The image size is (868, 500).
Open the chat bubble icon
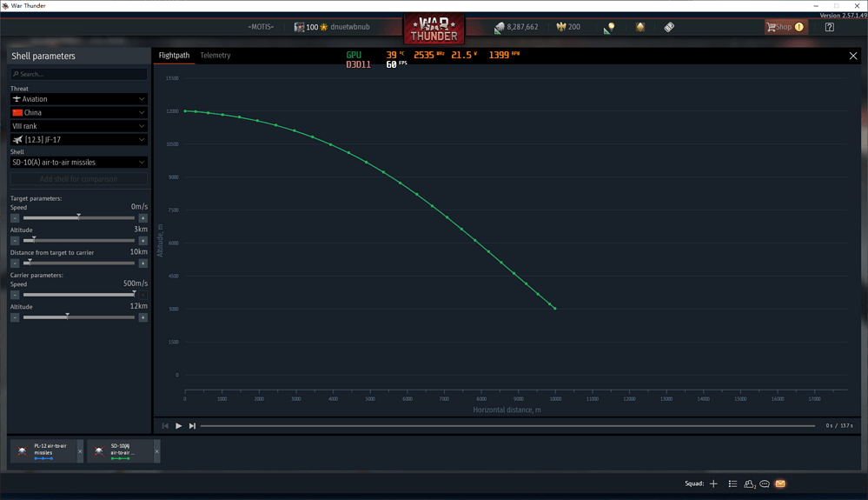coord(765,483)
